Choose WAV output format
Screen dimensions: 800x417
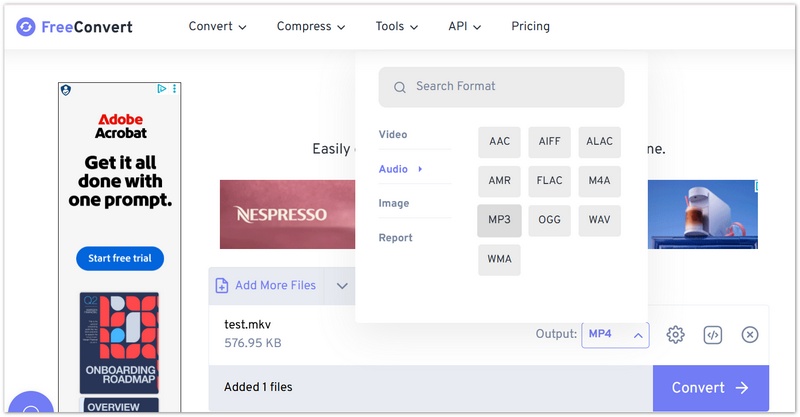599,220
